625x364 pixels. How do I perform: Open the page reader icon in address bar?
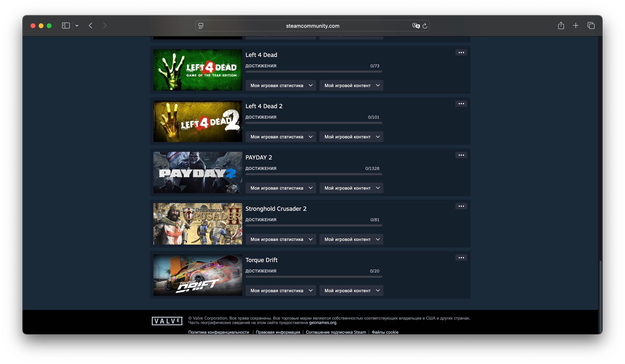pyautogui.click(x=201, y=26)
